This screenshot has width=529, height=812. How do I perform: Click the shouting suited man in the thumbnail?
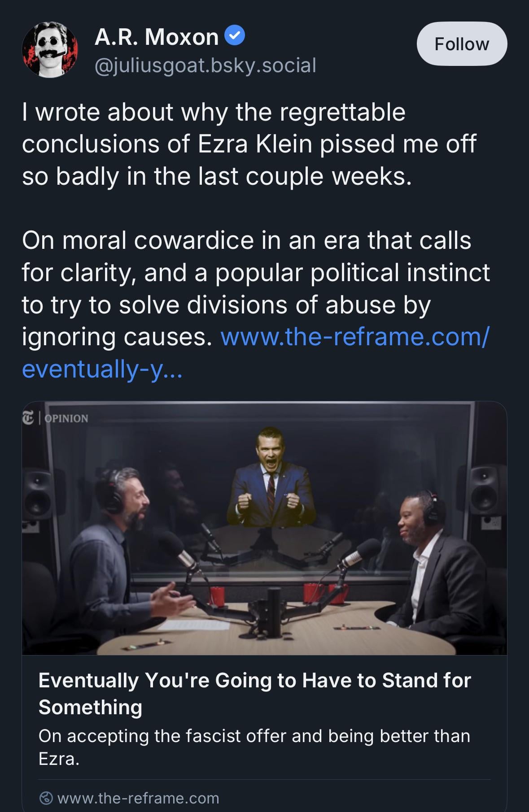pyautogui.click(x=270, y=477)
